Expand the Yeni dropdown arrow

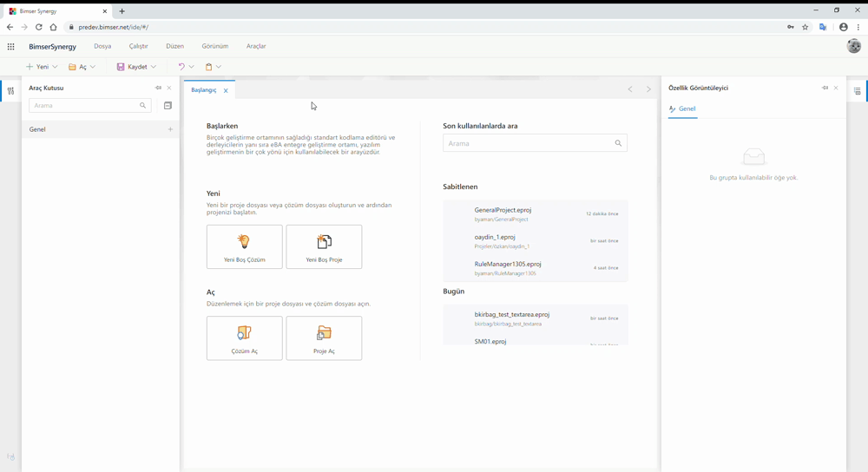(x=55, y=67)
